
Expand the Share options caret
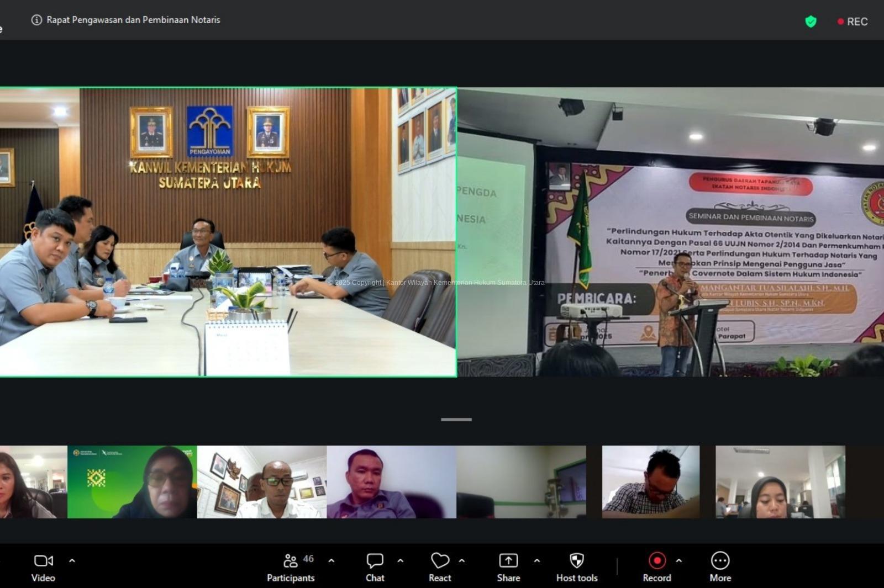tap(536, 560)
